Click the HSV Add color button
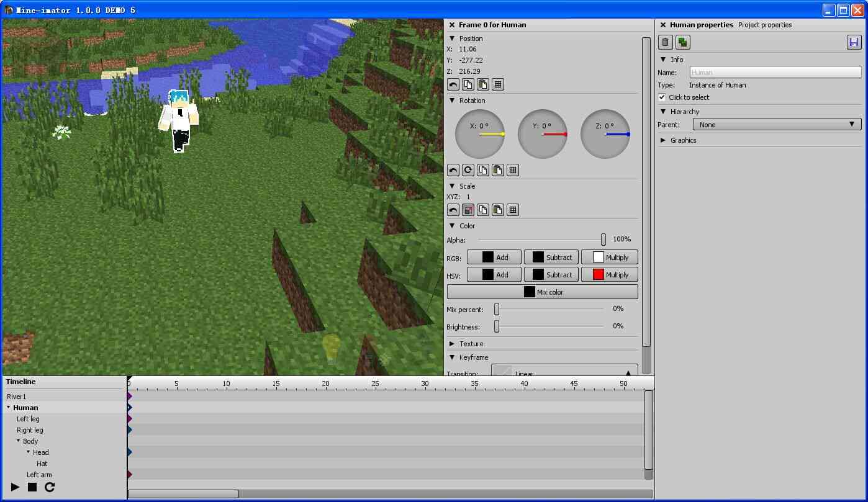Image resolution: width=868 pixels, height=502 pixels. 494,275
